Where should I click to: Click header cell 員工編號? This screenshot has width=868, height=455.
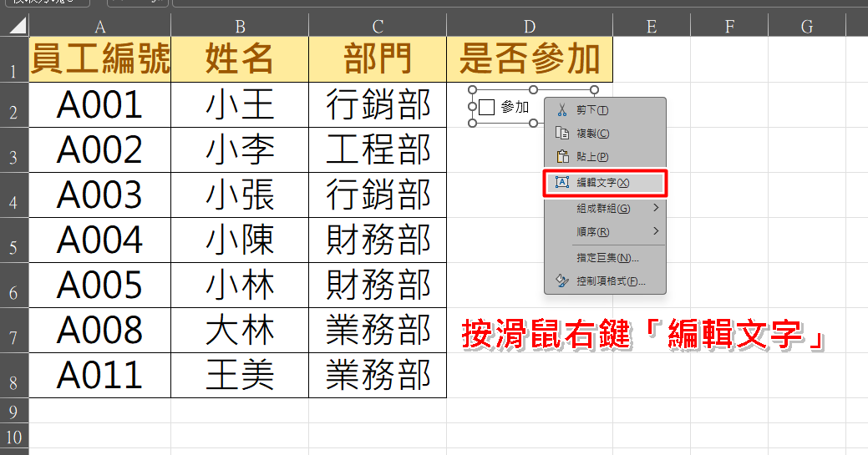[x=100, y=60]
